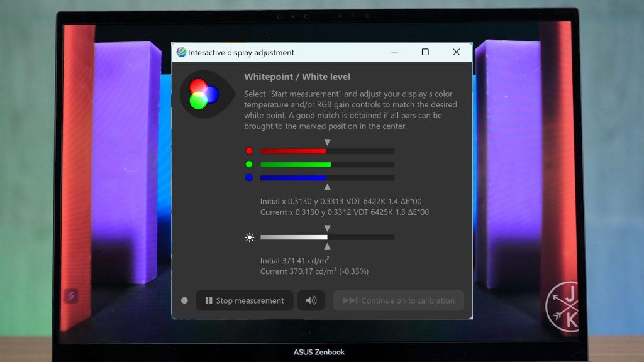Viewport: 644px width, 362px height.
Task: Minimize the Interactive display adjustment window
Action: click(395, 52)
